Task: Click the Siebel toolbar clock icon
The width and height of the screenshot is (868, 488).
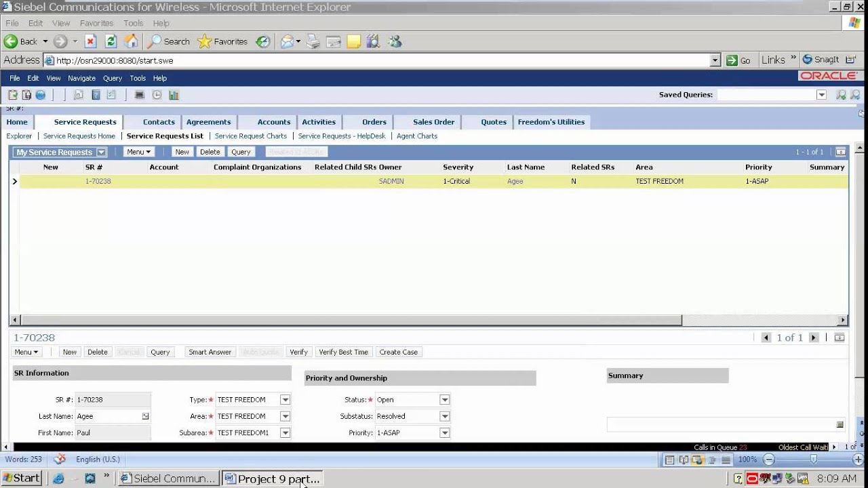Action: point(157,95)
